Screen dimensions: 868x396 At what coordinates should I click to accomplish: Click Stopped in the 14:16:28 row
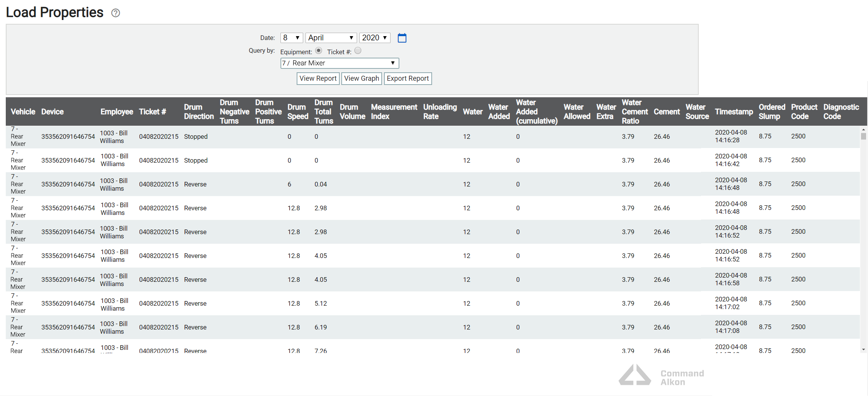(196, 136)
